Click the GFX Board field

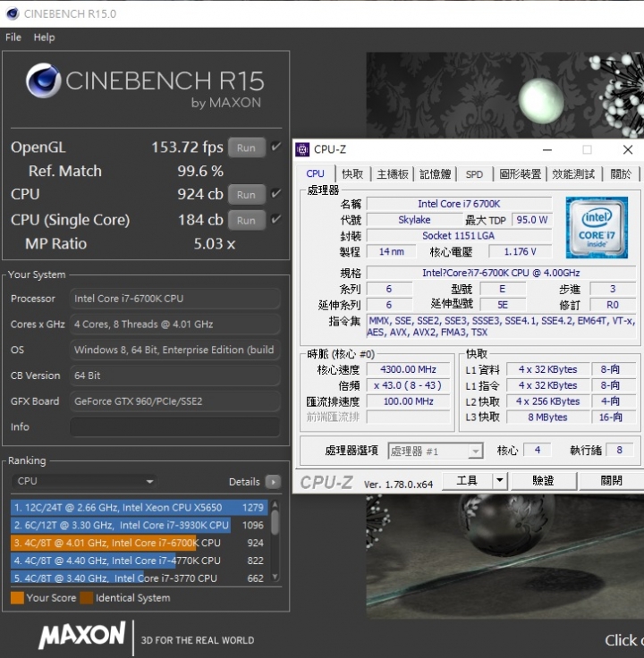coord(174,401)
